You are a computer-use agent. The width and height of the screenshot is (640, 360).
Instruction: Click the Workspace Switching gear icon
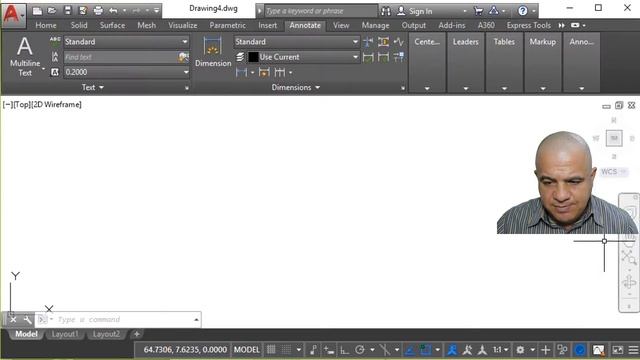(x=520, y=350)
